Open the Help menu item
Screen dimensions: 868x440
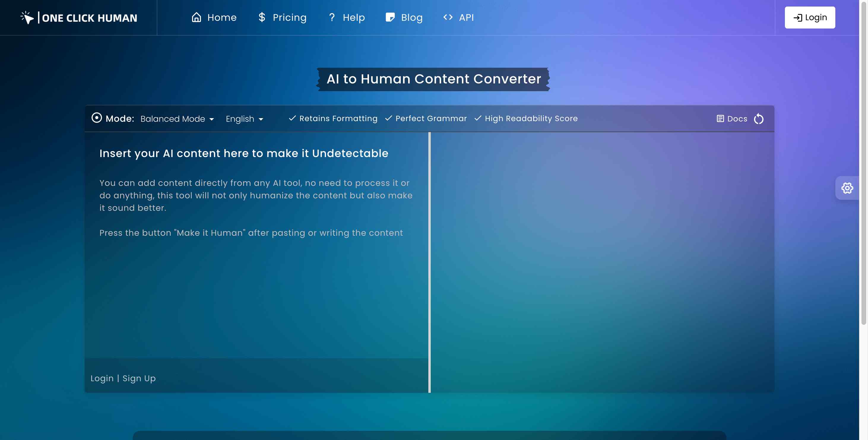coord(347,17)
